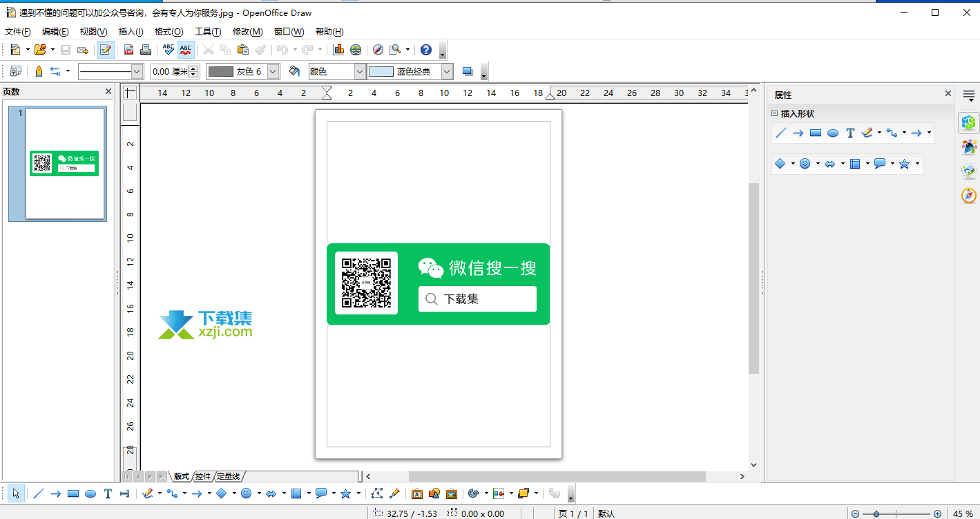Increase line width stepper up arrow
Viewport: 980px width, 519px height.
(x=193, y=68)
